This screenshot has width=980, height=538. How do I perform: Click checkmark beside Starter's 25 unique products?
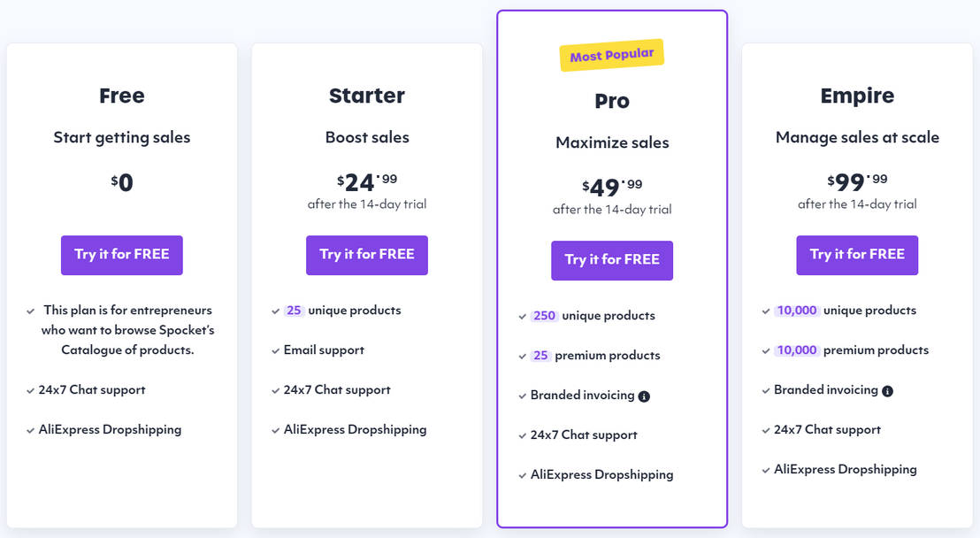pyautogui.click(x=276, y=311)
